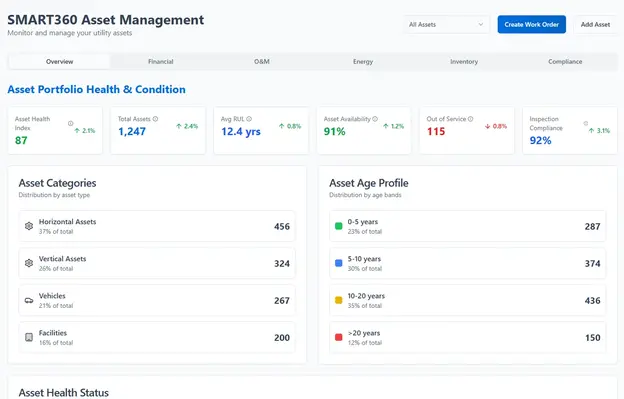Open the O&M tab
The height and width of the screenshot is (399, 624).
(x=262, y=61)
